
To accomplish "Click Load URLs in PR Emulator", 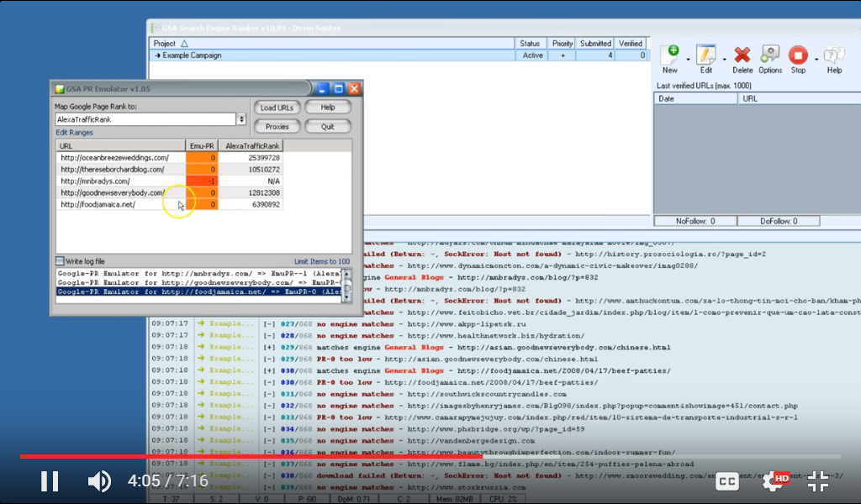I will [x=277, y=108].
